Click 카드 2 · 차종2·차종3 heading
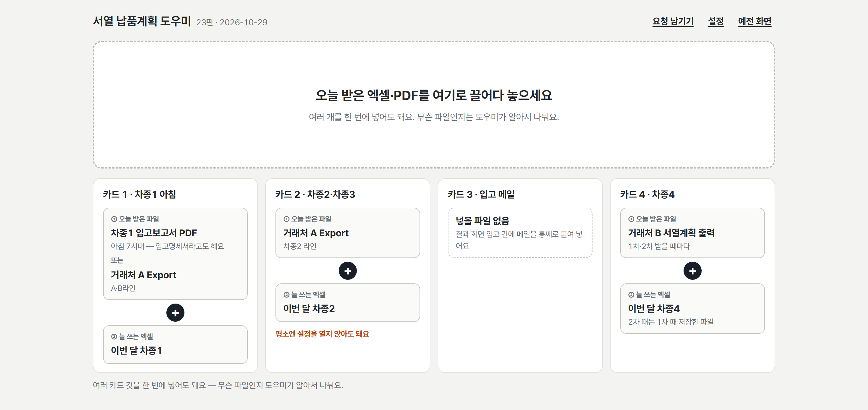Screen dimensions: 868x410 tap(315, 194)
